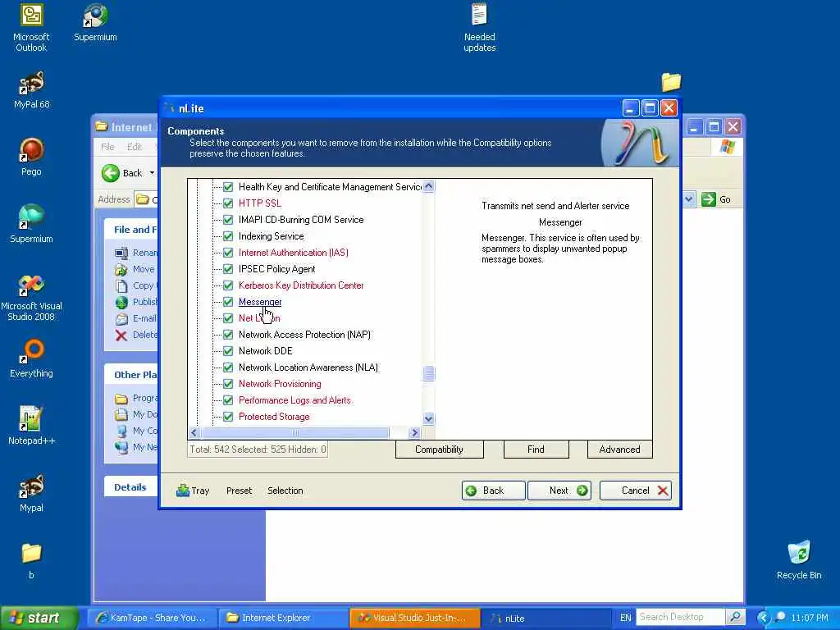Click the Tray icon in nLite
840x630 pixels.
coord(183,491)
